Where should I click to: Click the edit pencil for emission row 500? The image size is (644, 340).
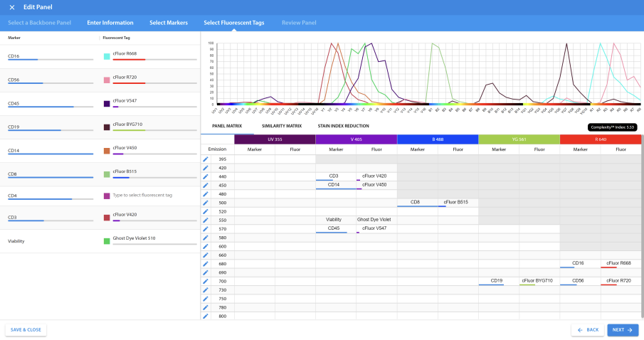[206, 203]
